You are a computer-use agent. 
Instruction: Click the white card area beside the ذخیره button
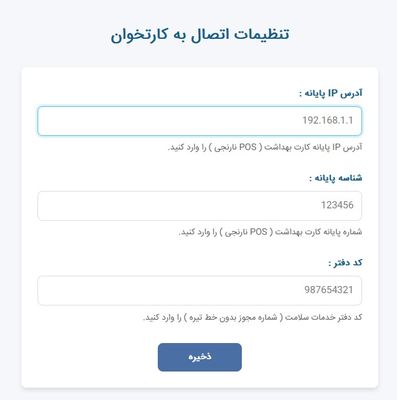point(300,357)
